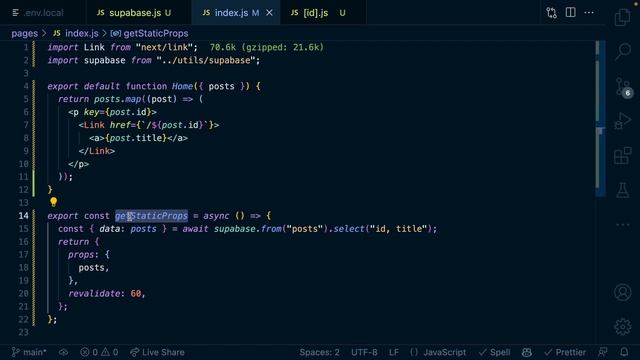
Task: Show additional activity bar views ellipsis
Action: pos(623,224)
